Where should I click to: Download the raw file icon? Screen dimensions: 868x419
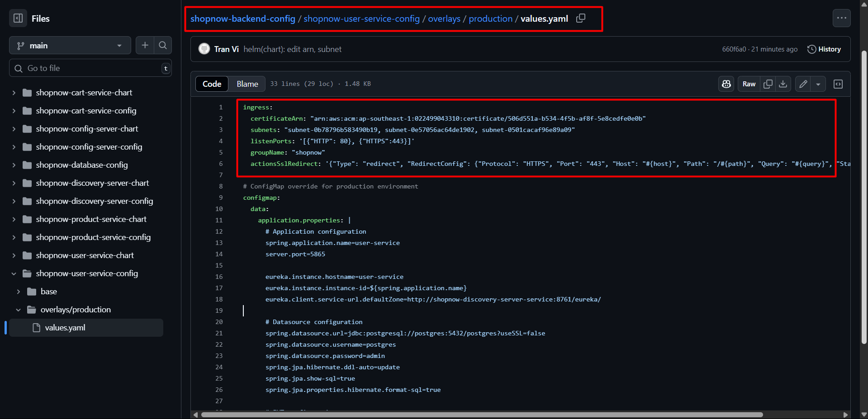(783, 84)
